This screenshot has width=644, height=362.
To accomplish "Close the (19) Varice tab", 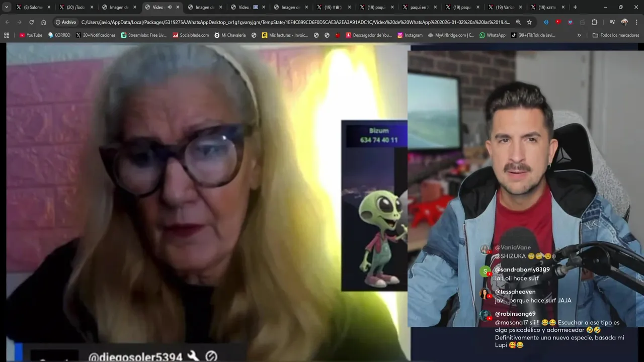I will [520, 7].
